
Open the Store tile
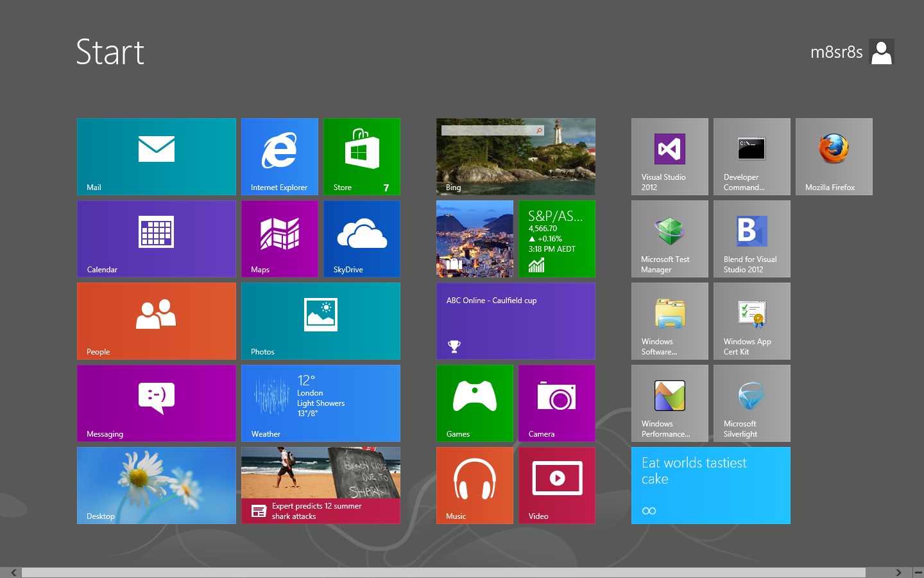[362, 157]
